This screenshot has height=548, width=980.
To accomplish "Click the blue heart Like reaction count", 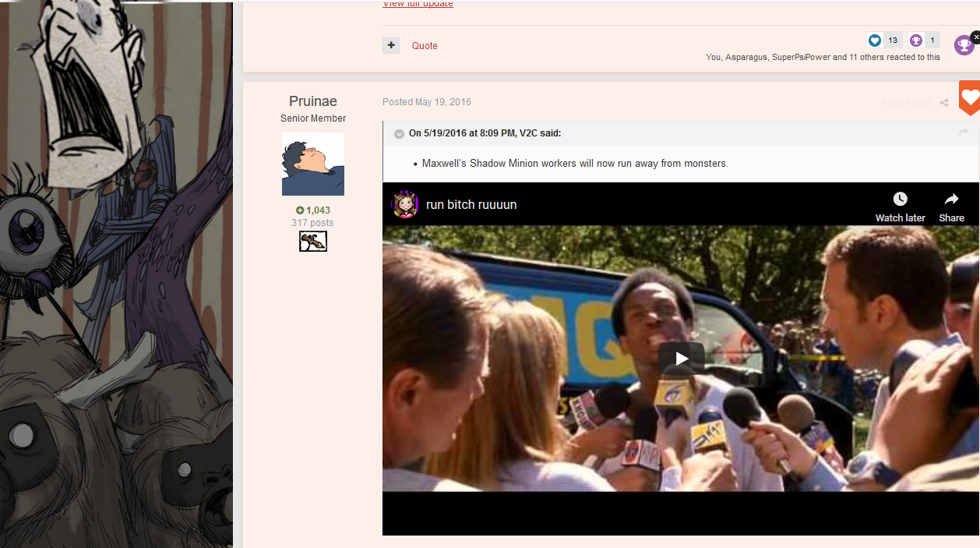I will (x=883, y=41).
